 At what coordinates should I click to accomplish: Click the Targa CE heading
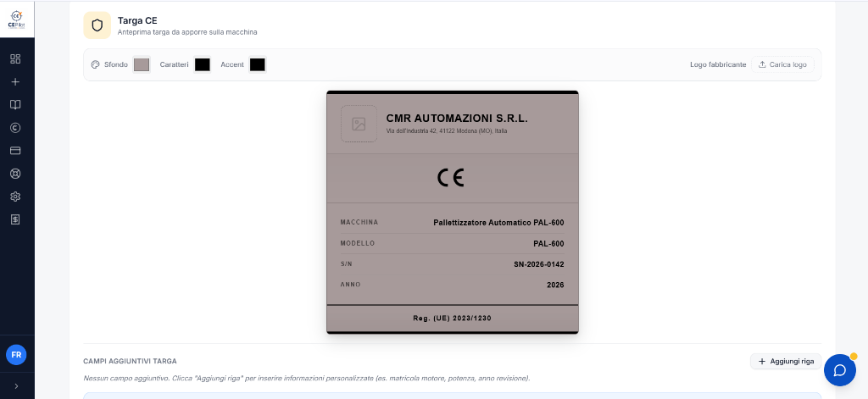click(137, 20)
